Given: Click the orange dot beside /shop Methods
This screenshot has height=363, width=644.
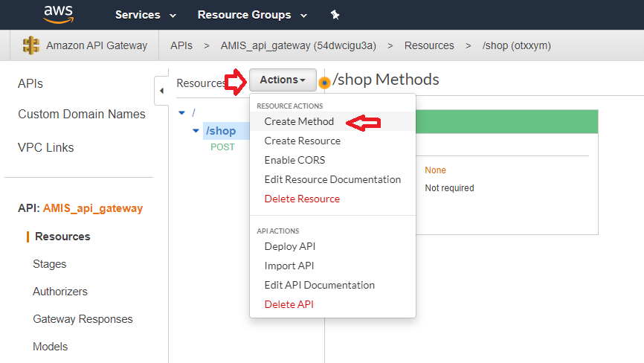Looking at the screenshot, I should click(x=324, y=82).
